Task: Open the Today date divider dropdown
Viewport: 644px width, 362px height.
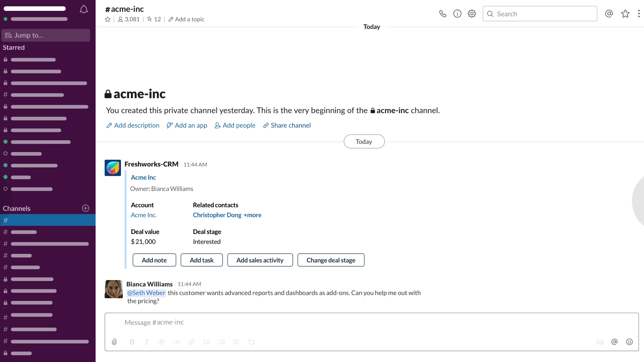Action: [x=364, y=142]
